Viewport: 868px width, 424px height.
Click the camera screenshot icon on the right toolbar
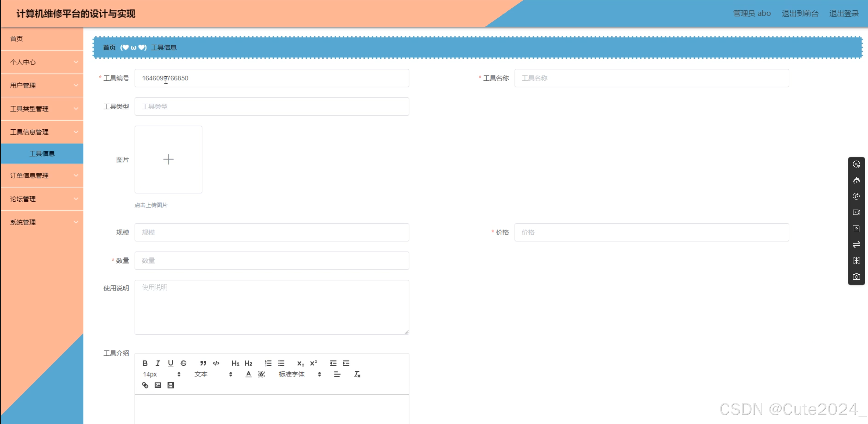point(856,277)
